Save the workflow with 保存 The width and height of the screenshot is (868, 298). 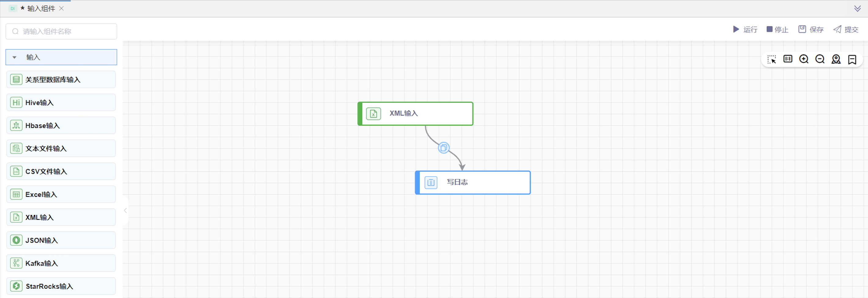[x=811, y=30]
